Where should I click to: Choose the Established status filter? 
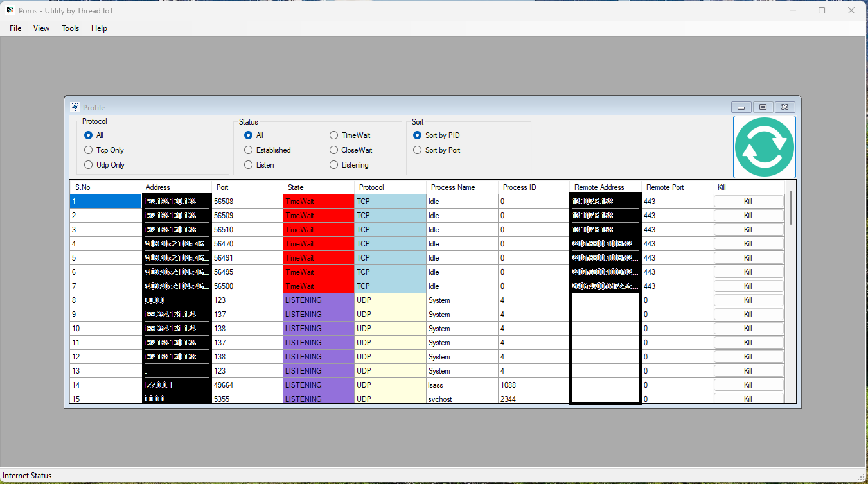[248, 150]
